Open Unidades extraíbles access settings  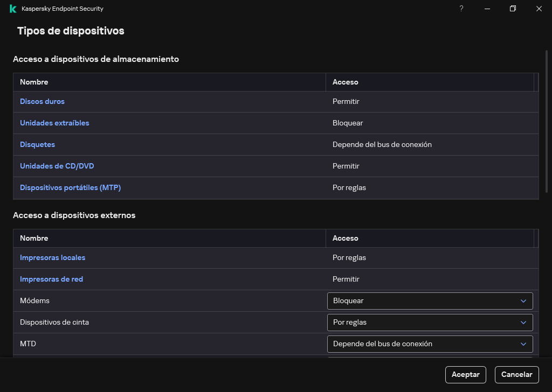click(x=54, y=123)
